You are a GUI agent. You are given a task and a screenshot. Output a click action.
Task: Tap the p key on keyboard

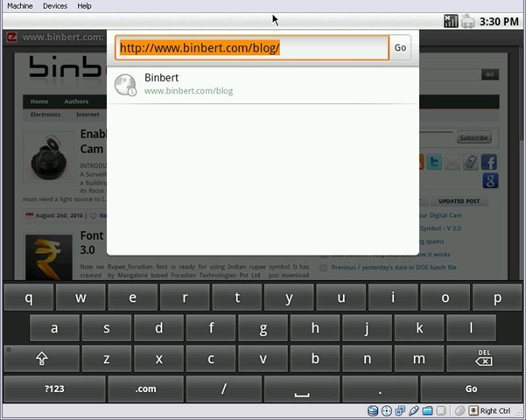[497, 297]
